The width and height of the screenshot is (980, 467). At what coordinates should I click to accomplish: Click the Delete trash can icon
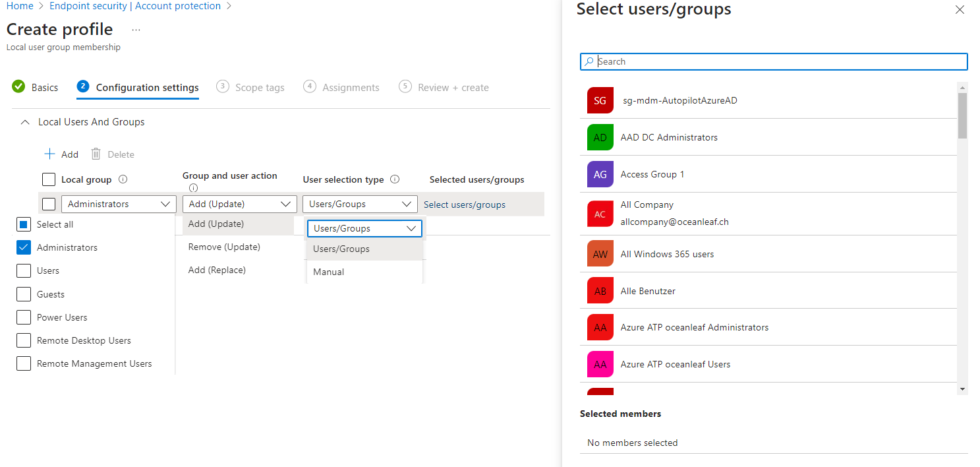click(96, 154)
